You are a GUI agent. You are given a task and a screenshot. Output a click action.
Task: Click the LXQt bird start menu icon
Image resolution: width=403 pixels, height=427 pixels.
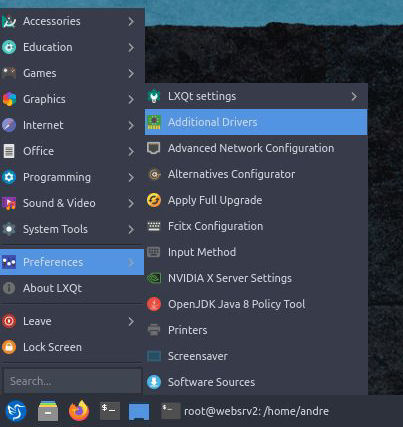(x=16, y=411)
